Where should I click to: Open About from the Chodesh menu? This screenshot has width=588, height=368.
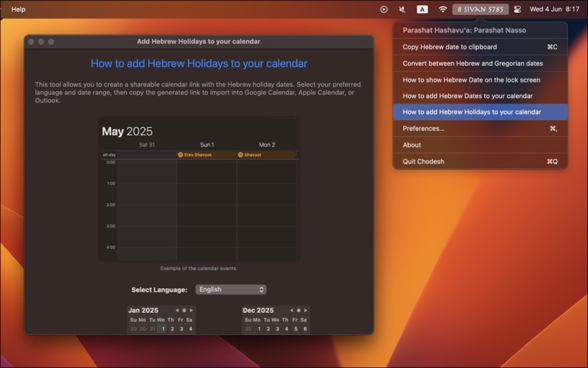(480, 145)
